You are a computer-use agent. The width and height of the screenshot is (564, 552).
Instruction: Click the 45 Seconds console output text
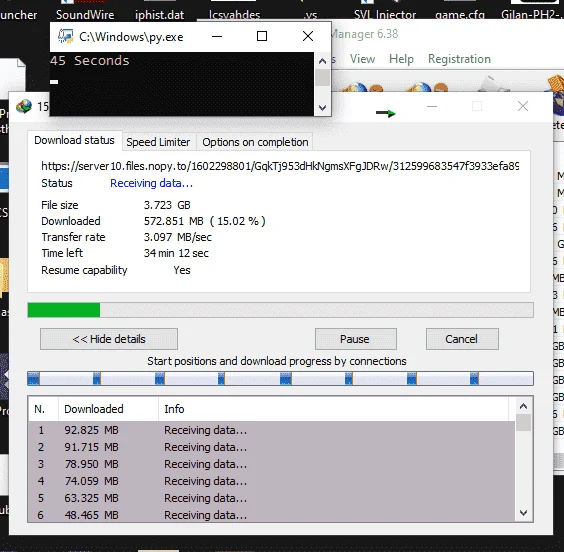pyautogui.click(x=90, y=60)
